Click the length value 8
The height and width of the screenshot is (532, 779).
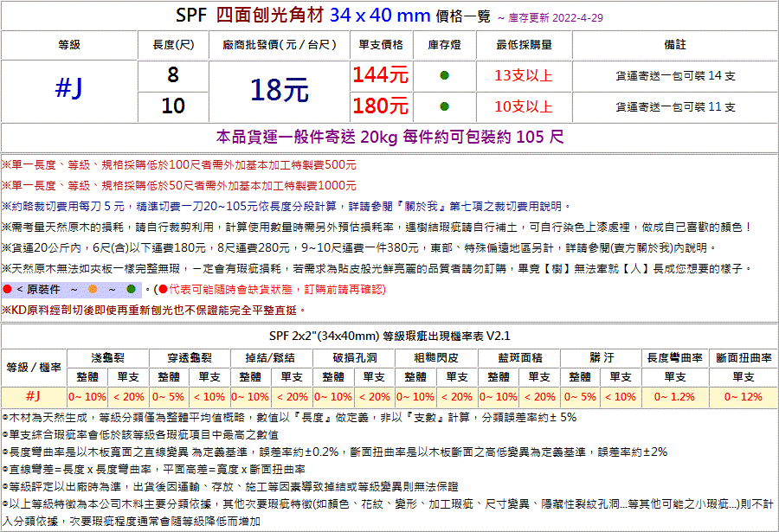point(173,75)
